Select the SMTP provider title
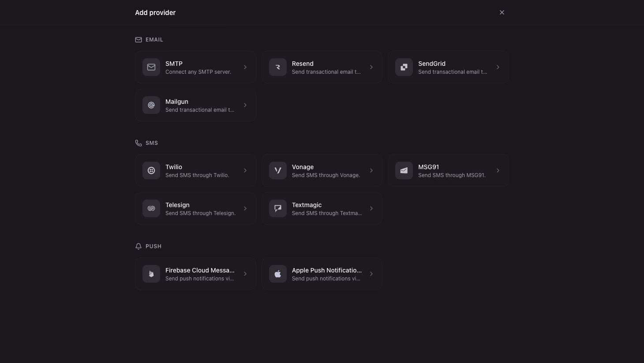 (x=174, y=64)
